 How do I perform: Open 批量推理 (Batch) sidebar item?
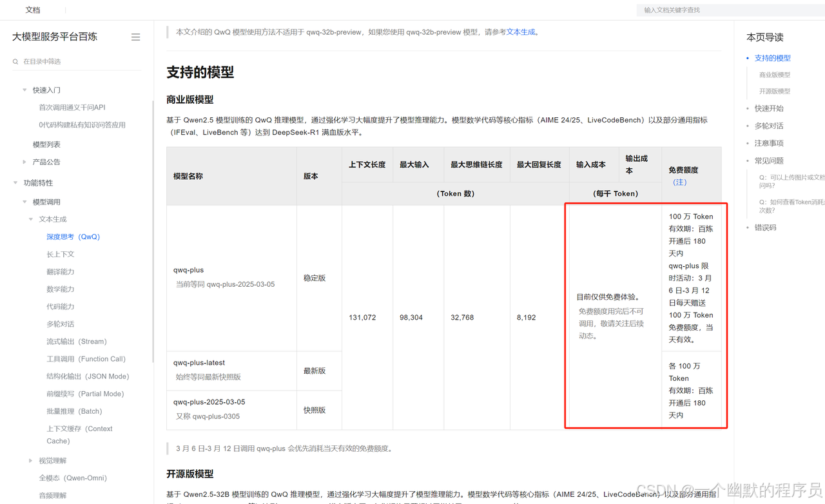(74, 411)
